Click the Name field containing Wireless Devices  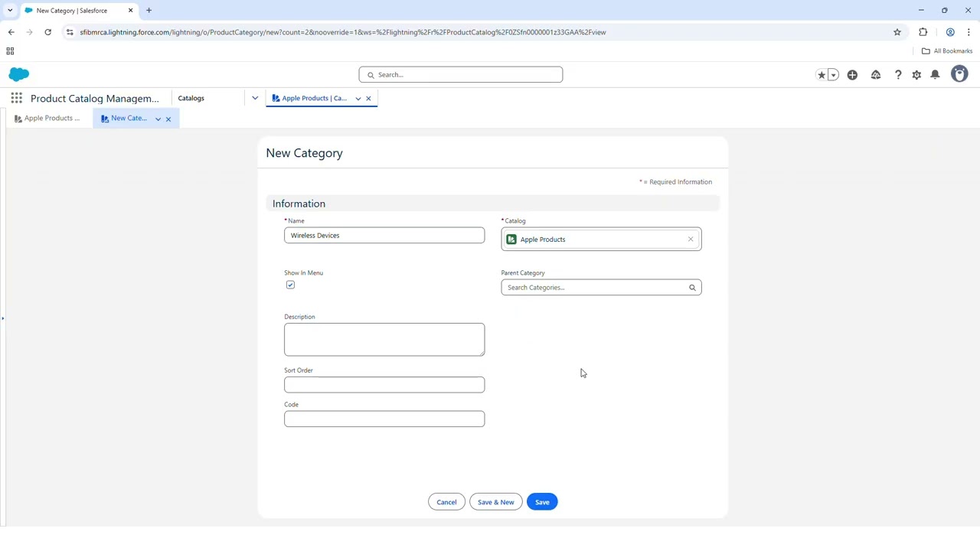(x=384, y=235)
